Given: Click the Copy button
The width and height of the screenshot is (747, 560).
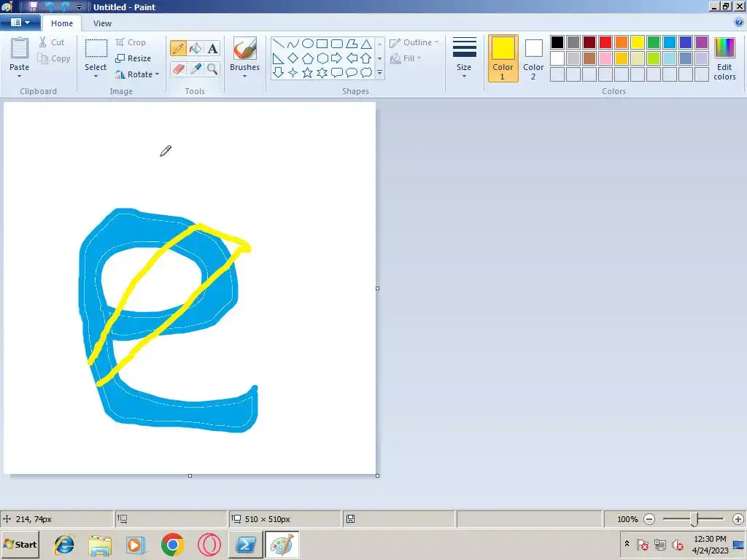Looking at the screenshot, I should (54, 58).
